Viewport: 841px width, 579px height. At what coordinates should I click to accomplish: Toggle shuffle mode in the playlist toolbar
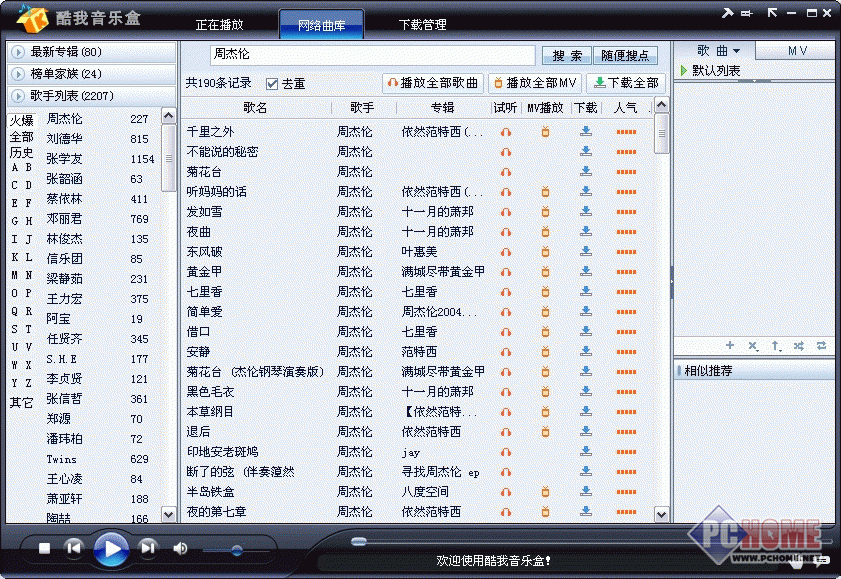[799, 346]
